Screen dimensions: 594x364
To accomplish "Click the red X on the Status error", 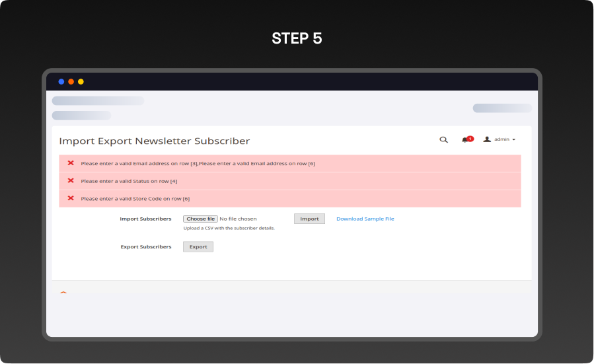I will (71, 180).
